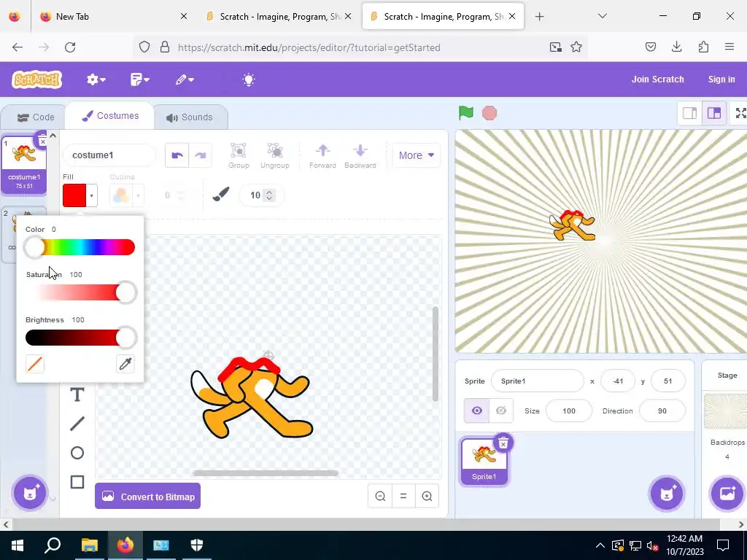
Task: Reset the paint canvas zoom
Action: pos(403,496)
